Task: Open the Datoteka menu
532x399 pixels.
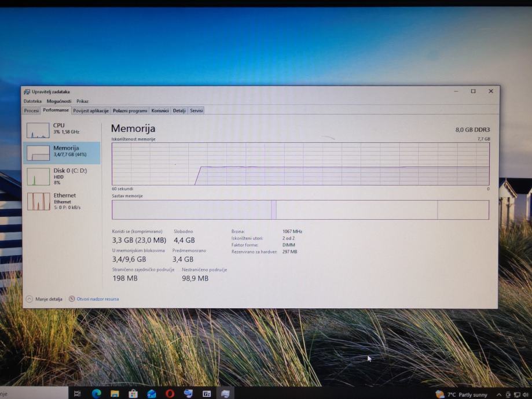Action: (32, 101)
